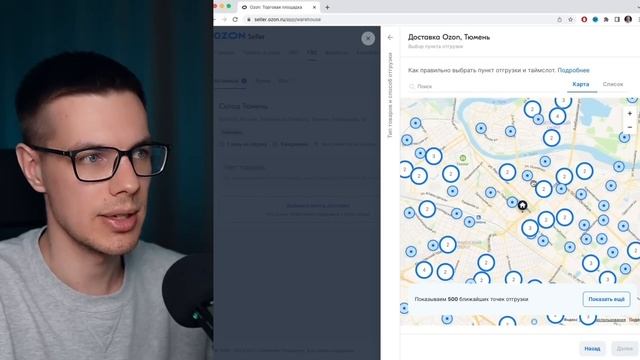
Task: Open the Chrome profile avatar
Action: point(628,19)
